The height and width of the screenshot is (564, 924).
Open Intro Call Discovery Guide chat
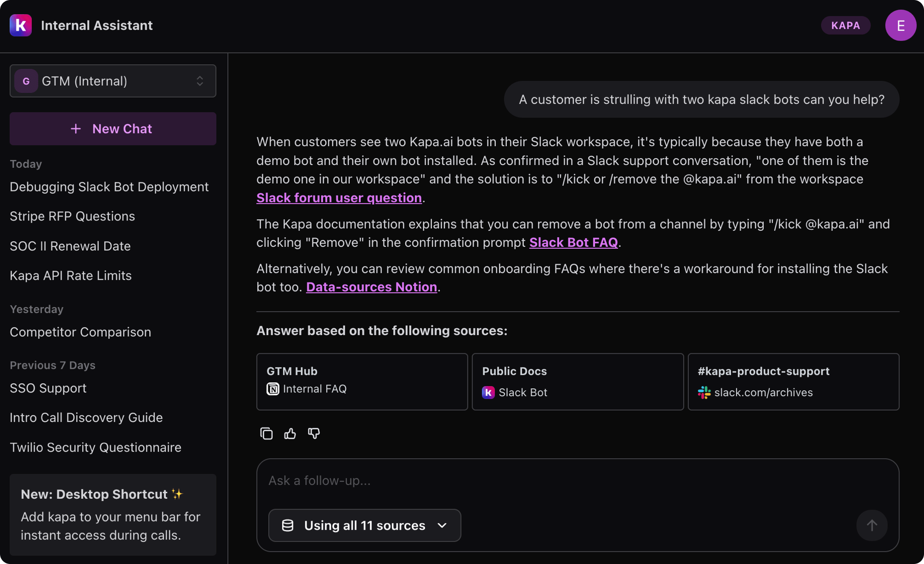[x=86, y=417]
